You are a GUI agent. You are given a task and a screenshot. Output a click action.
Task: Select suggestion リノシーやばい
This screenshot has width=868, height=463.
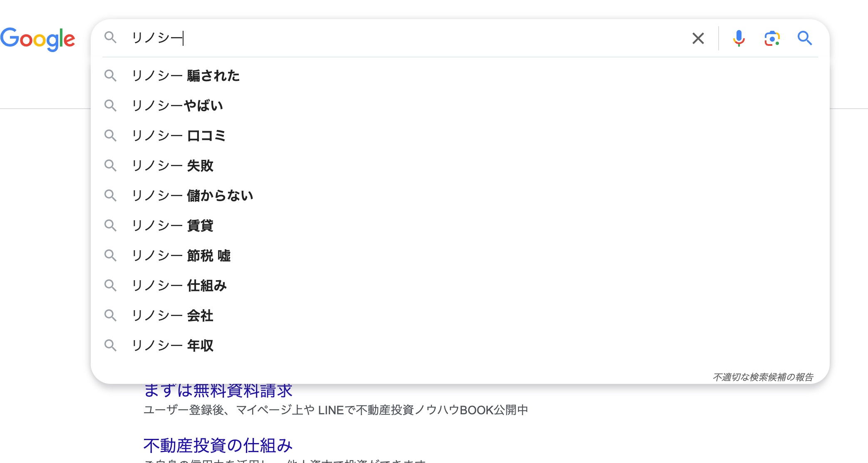177,106
